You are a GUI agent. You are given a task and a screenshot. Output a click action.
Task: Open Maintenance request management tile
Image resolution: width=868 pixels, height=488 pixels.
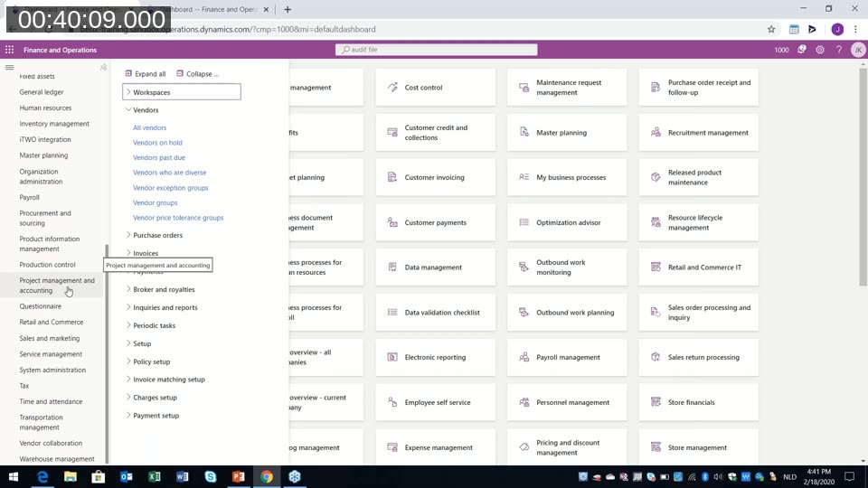[567, 88]
